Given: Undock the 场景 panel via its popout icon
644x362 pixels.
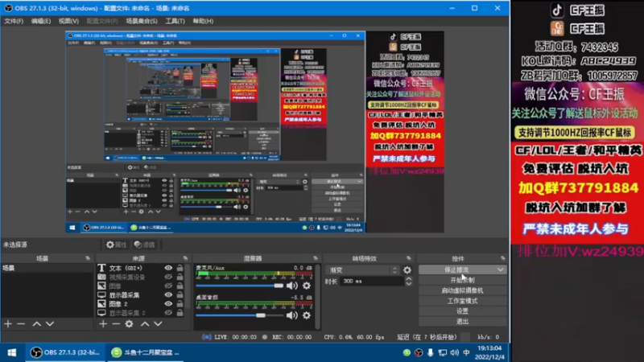Looking at the screenshot, I should point(88,258).
